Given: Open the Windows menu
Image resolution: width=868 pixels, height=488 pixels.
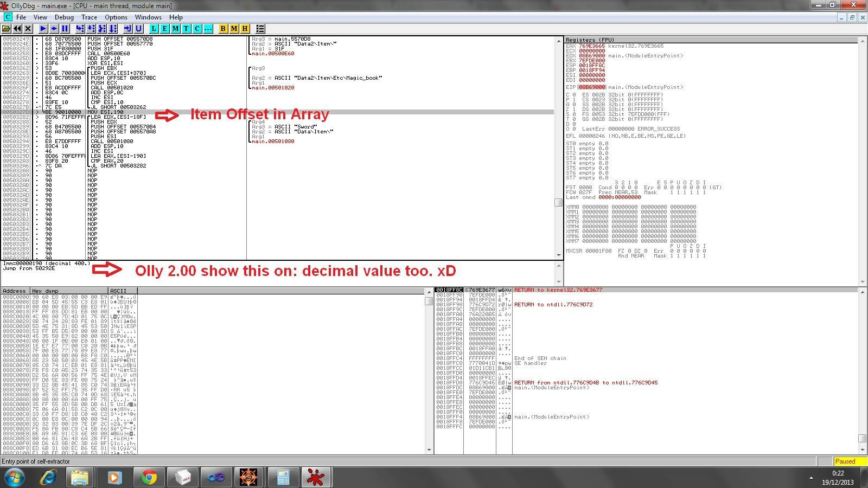Looking at the screenshot, I should click(x=148, y=17).
